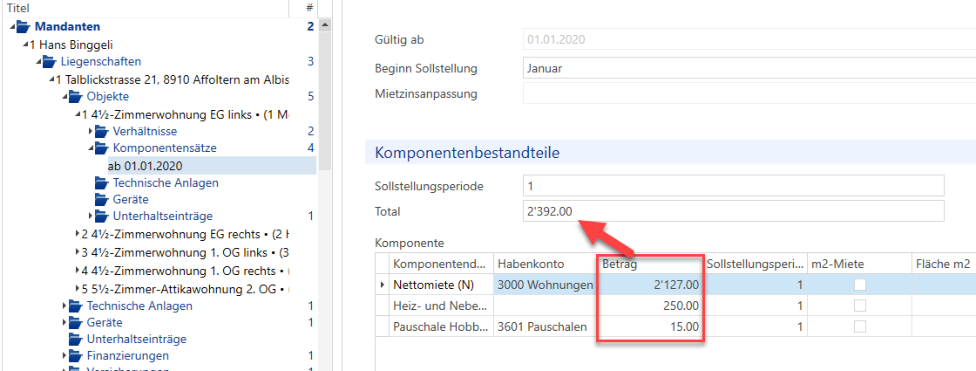The width and height of the screenshot is (976, 371).
Task: Click the 3000 Wohnungen account cell
Action: [x=545, y=285]
